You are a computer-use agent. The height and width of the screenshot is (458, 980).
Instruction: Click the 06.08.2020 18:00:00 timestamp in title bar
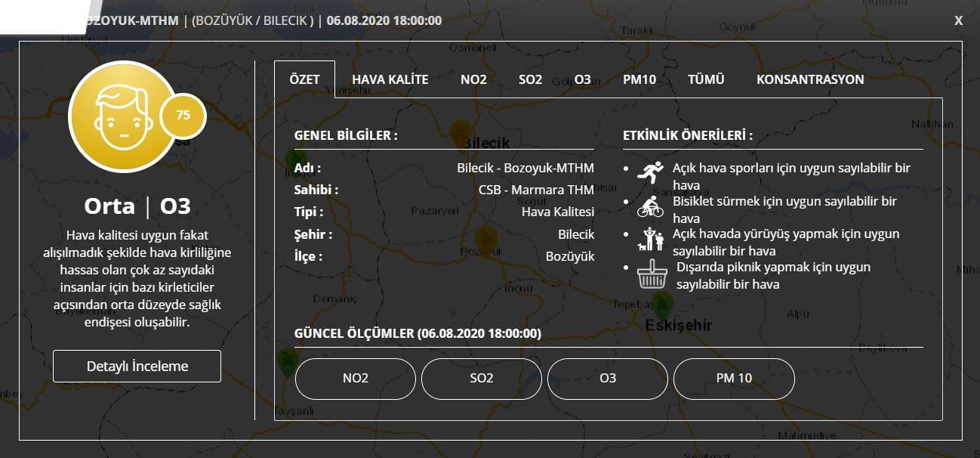click(x=384, y=20)
